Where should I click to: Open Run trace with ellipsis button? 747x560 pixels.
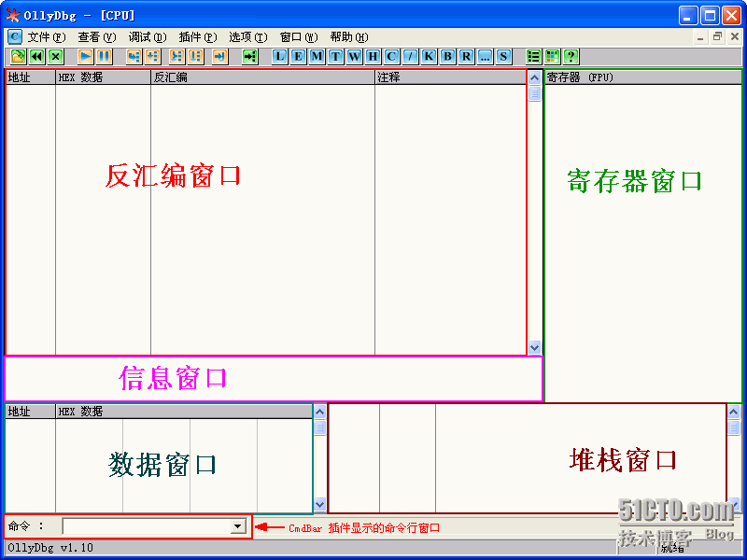tap(485, 57)
